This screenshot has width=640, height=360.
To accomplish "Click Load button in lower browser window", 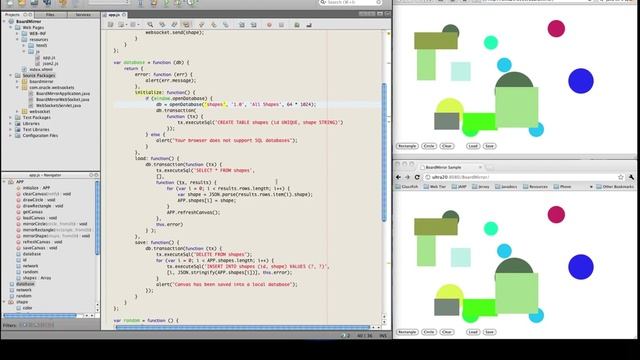I will [473, 332].
